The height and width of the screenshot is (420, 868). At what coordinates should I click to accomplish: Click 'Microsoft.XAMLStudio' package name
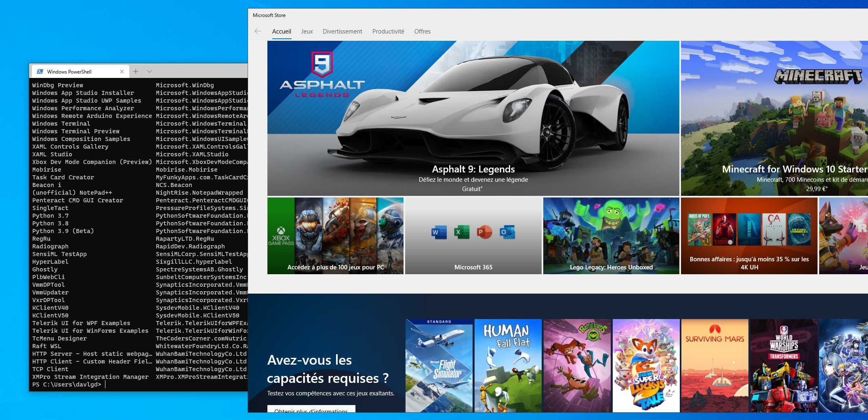[192, 154]
